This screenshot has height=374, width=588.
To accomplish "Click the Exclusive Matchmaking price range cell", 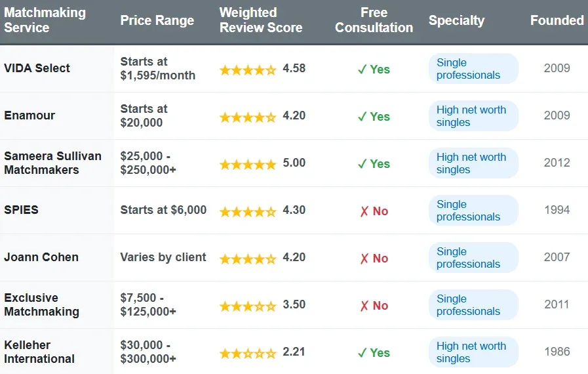I will (x=148, y=304).
